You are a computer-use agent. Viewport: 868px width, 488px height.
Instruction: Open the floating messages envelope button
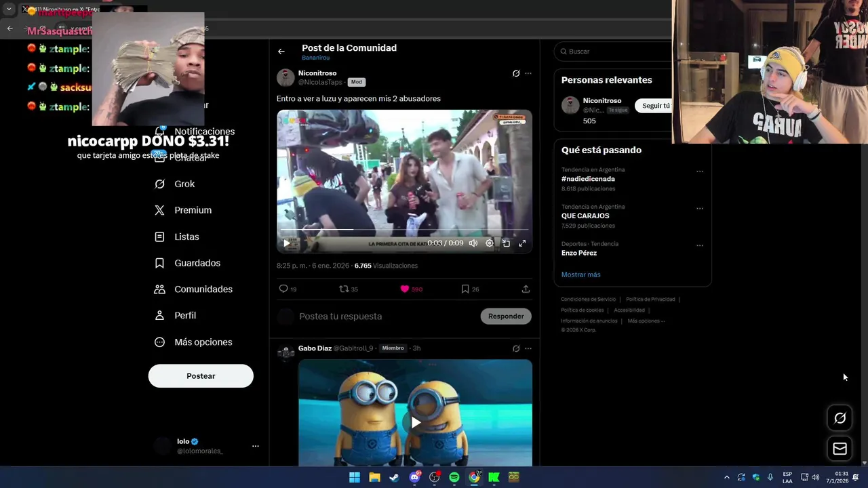tap(840, 449)
